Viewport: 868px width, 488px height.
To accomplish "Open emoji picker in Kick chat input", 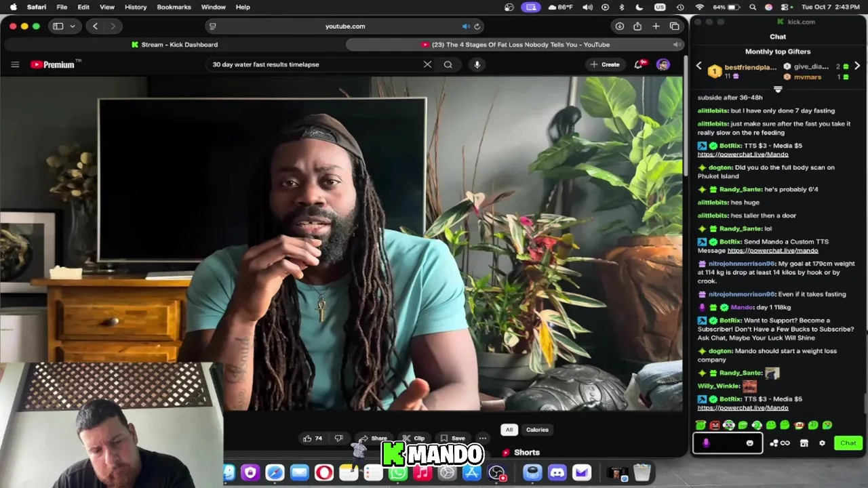I will point(749,443).
